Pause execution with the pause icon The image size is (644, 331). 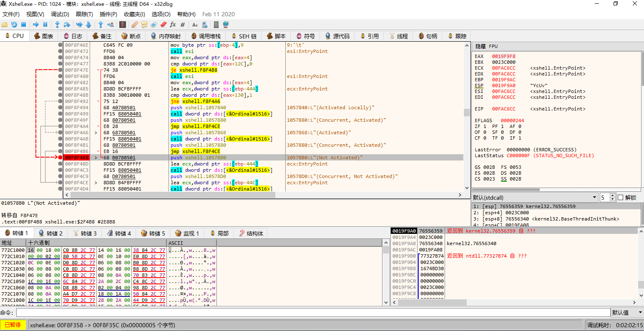coord(45,25)
